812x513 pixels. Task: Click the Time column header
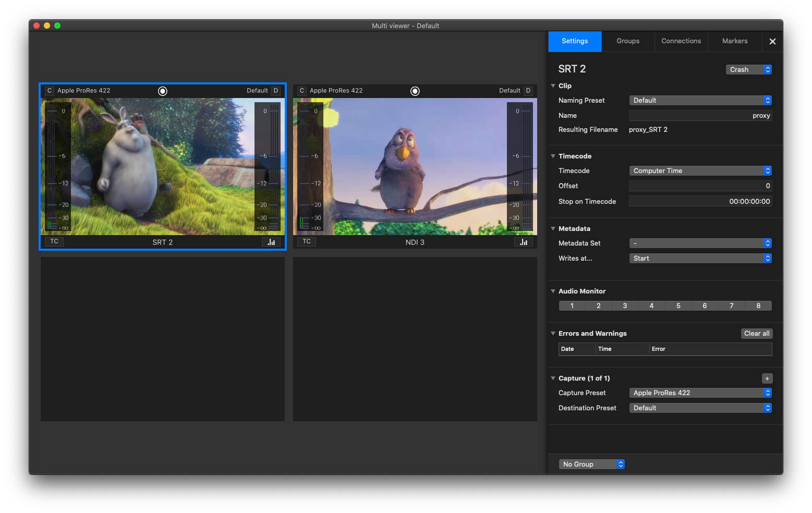(x=623, y=349)
